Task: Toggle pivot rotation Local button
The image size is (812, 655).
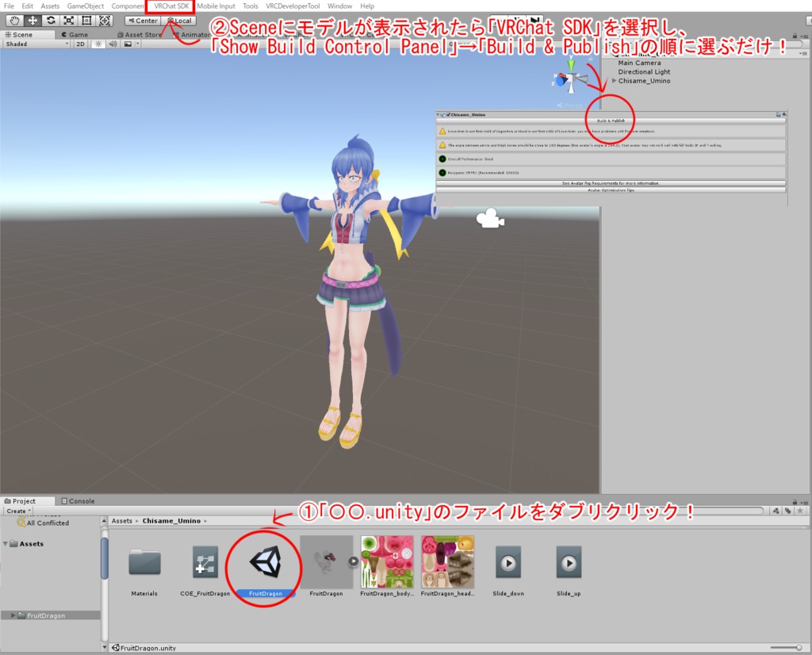Action: [x=179, y=21]
